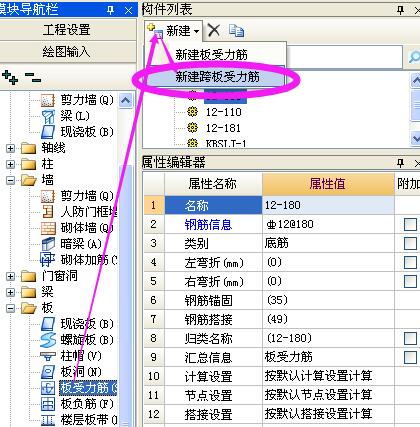Click the 属性名称 column header
This screenshot has height=427, width=420.
pyautogui.click(x=213, y=184)
